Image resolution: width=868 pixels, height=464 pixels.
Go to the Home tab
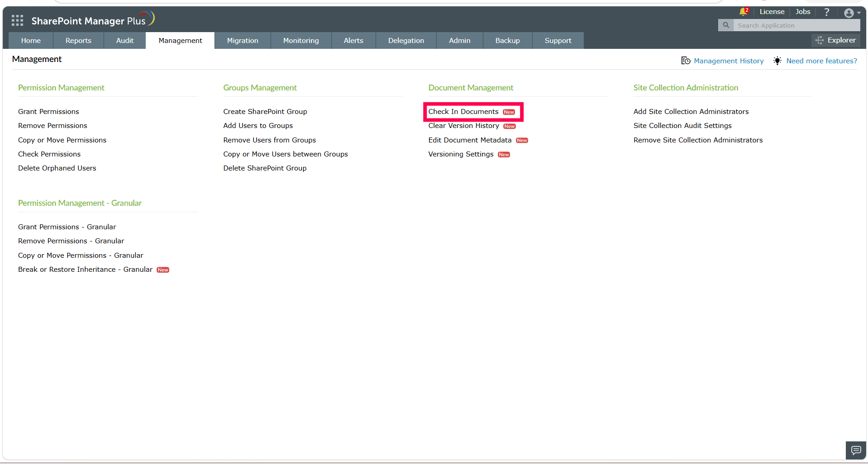click(x=31, y=41)
